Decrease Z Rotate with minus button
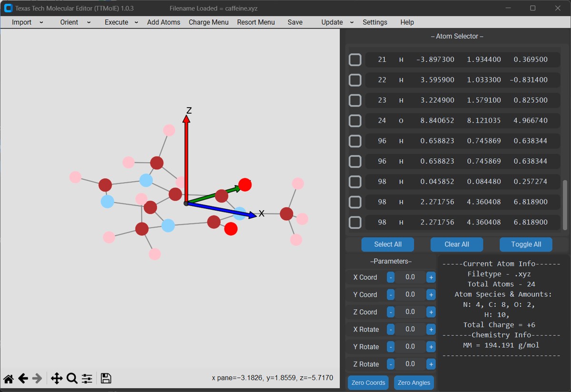Screen dimensions: 571x392 pos(391,364)
